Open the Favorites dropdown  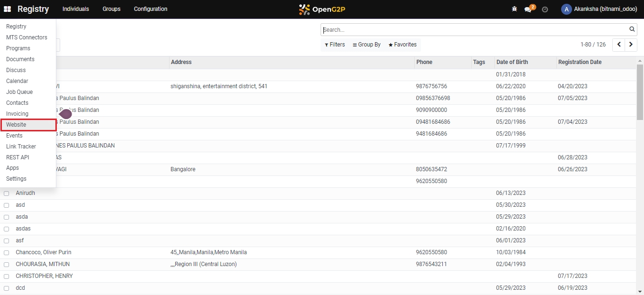click(402, 45)
